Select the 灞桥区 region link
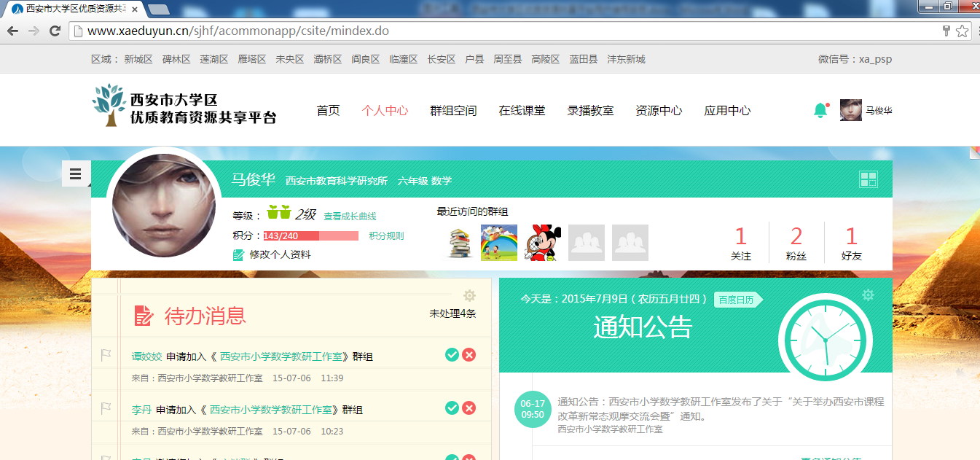Screen dimensions: 980x460 (x=328, y=59)
